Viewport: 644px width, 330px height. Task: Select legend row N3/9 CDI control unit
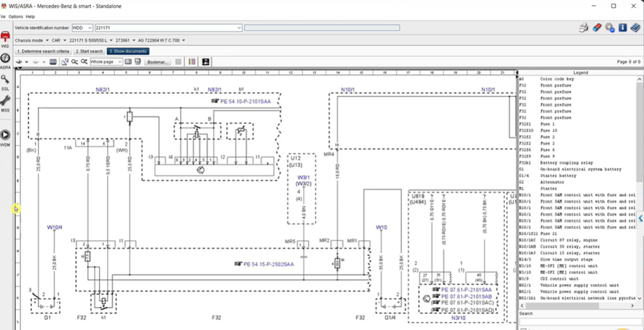[x=577, y=278]
